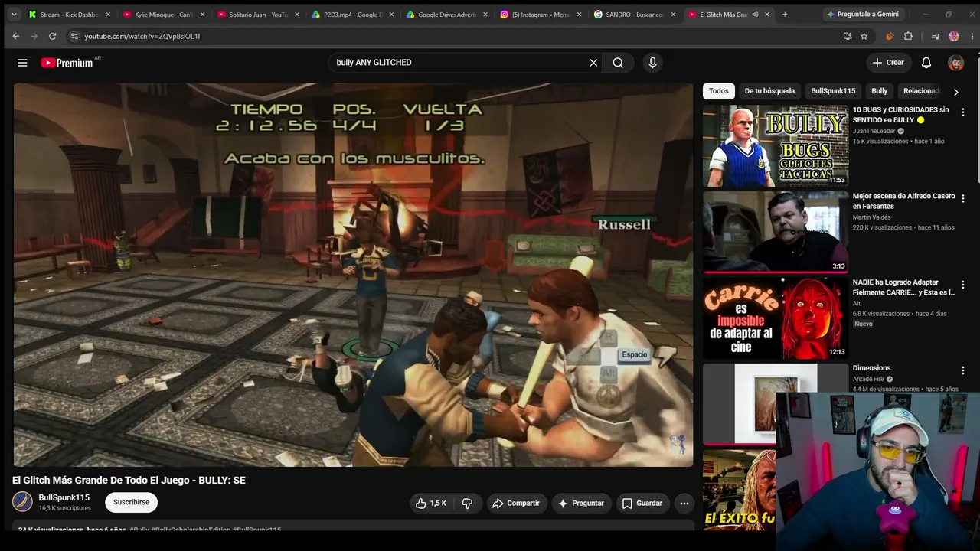Open YouTube notifications bell
This screenshot has width=980, height=551.
926,63
